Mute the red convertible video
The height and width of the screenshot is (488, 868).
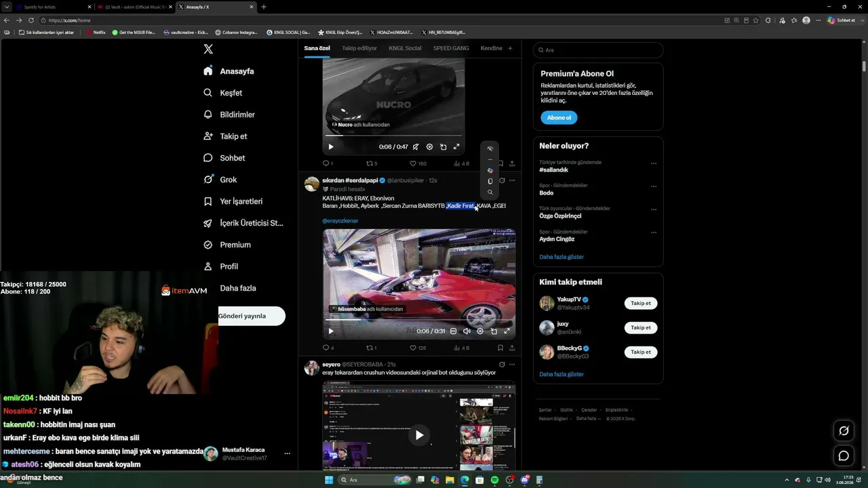(x=467, y=331)
